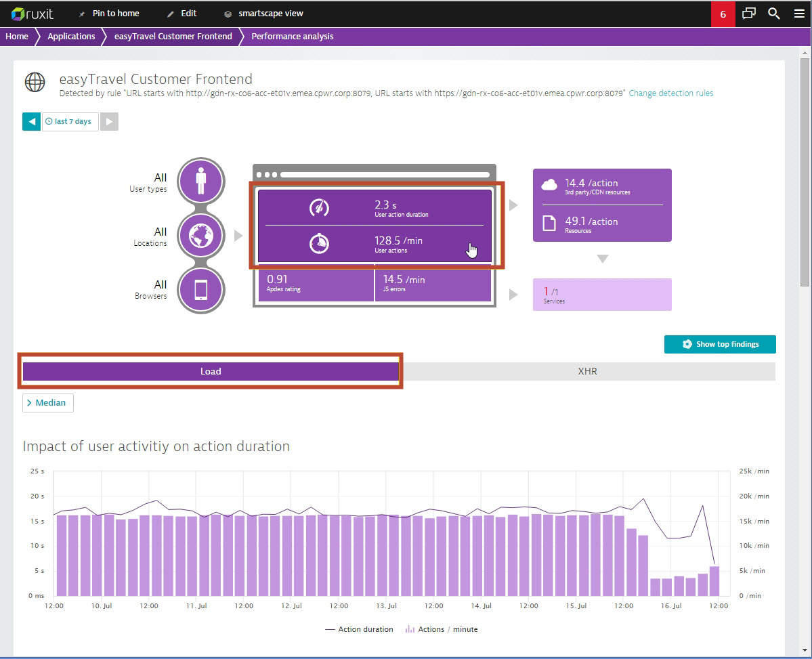Viewport: 812px width, 659px height.
Task: Select the All Browsers device icon
Action: click(x=201, y=290)
